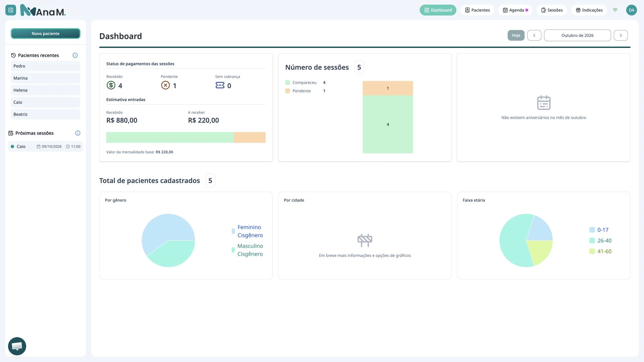Image resolution: width=644 pixels, height=362 pixels.
Task: Open the Pacientes tab
Action: coord(477,10)
